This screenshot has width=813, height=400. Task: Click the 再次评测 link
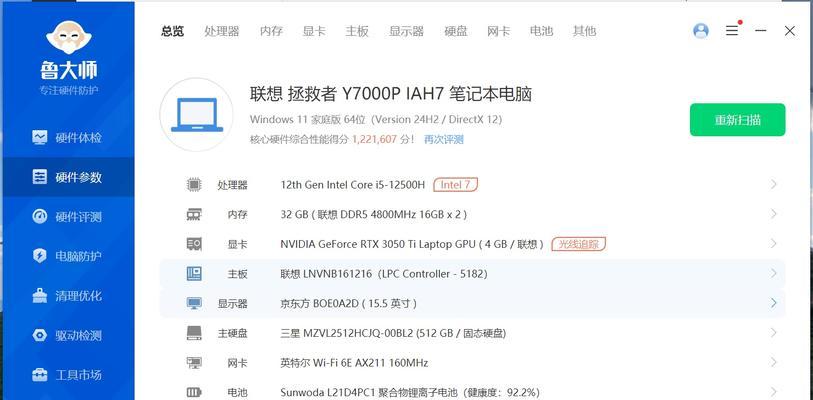[x=444, y=140]
